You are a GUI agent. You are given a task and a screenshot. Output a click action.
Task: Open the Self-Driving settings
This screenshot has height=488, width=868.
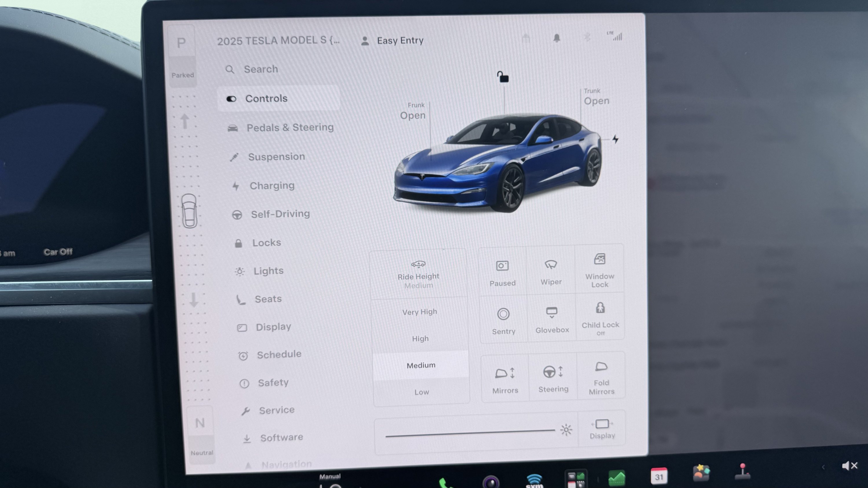[x=271, y=214]
